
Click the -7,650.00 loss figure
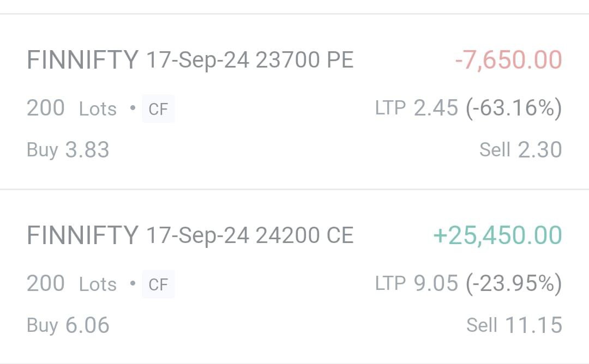(x=508, y=60)
